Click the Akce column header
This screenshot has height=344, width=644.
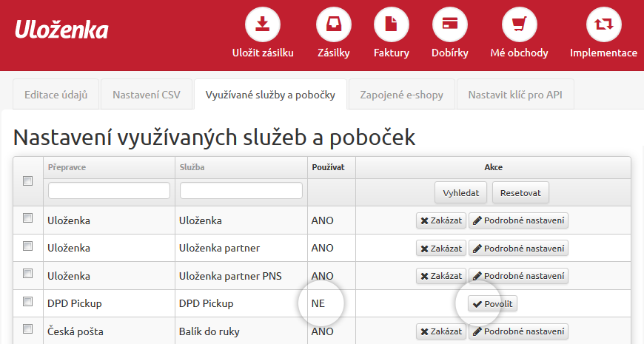click(x=493, y=167)
